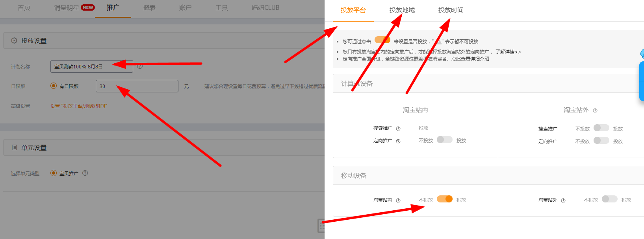Open the 了解详情>> link

(508, 52)
